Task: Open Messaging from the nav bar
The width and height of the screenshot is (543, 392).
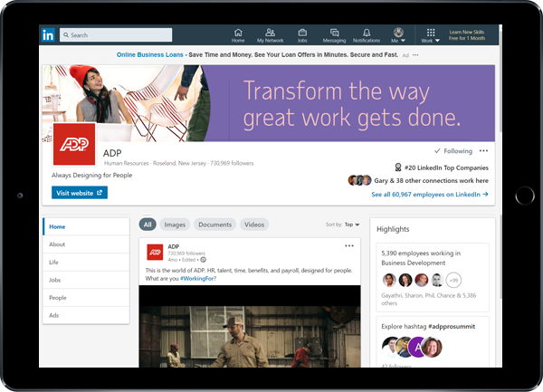Action: [334, 35]
